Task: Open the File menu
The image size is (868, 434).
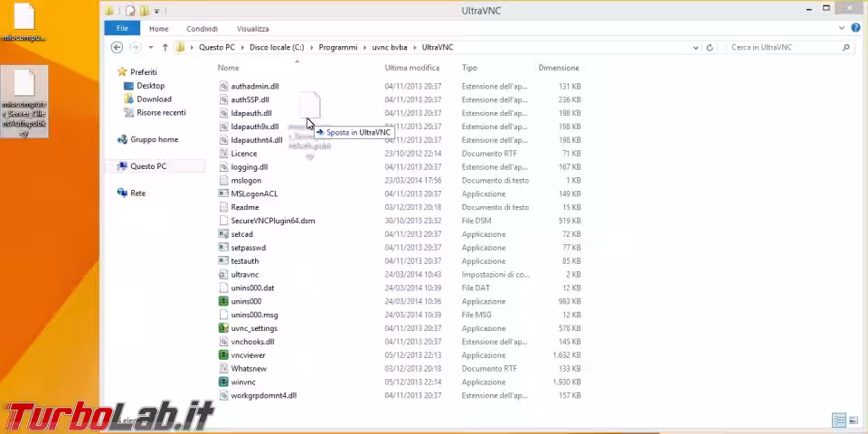Action: [x=122, y=29]
